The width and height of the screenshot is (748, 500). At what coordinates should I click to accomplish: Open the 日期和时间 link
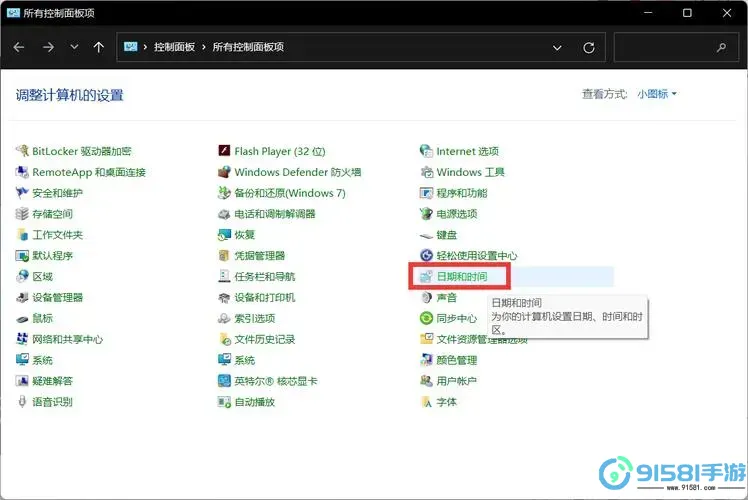tap(462, 276)
